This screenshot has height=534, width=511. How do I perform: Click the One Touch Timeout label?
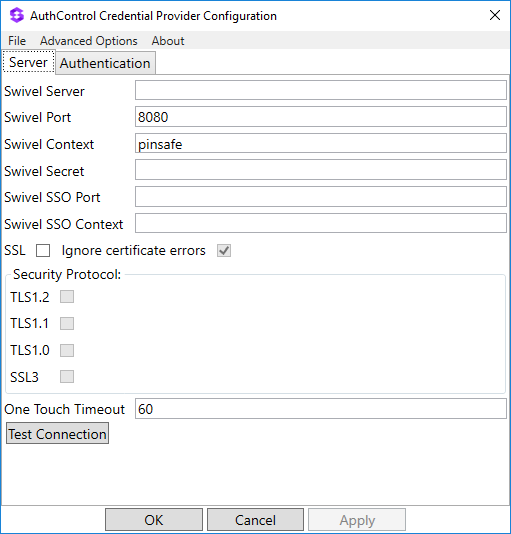coord(64,409)
